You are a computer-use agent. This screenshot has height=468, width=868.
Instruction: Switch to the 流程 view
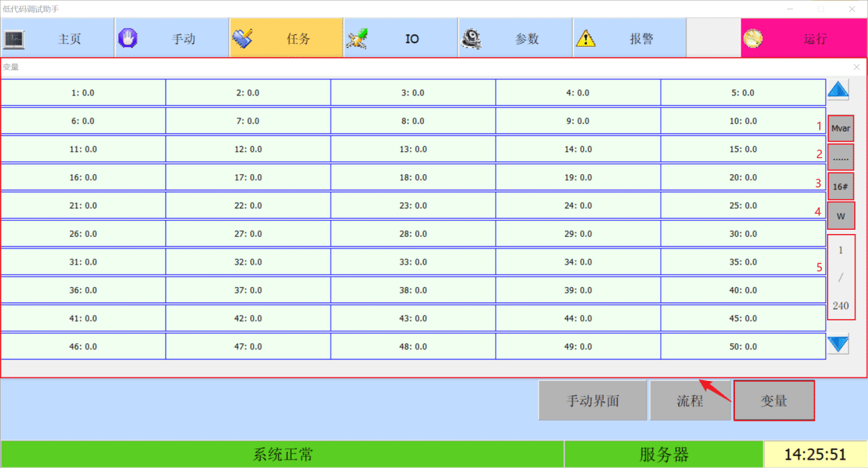pyautogui.click(x=690, y=401)
